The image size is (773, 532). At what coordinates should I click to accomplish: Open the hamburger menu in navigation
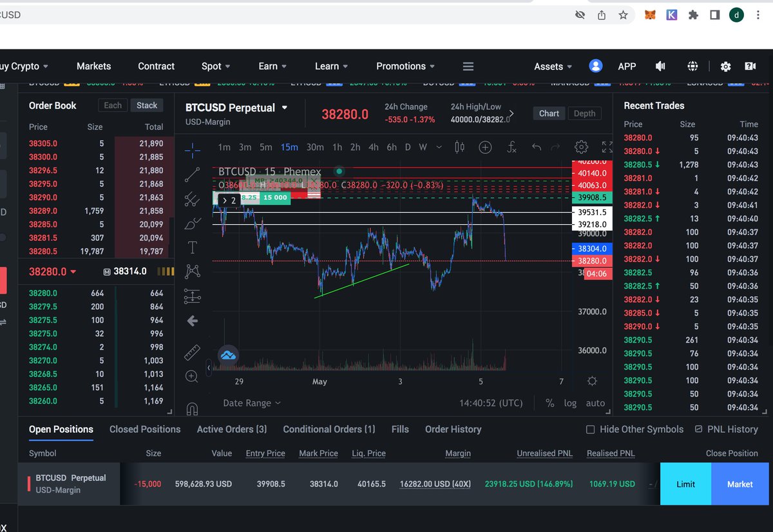[x=468, y=66]
